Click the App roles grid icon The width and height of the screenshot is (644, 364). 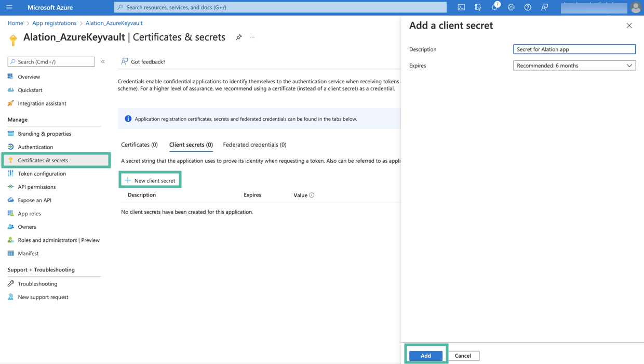[x=10, y=213]
